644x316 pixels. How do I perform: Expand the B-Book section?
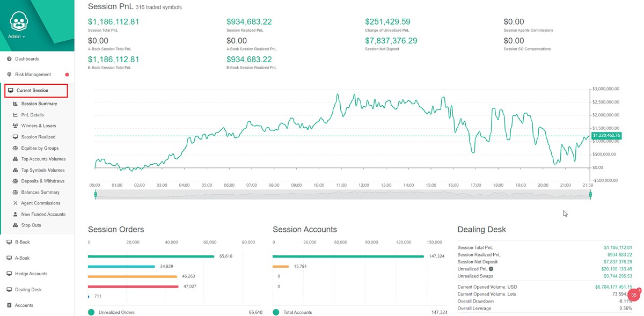(x=23, y=242)
